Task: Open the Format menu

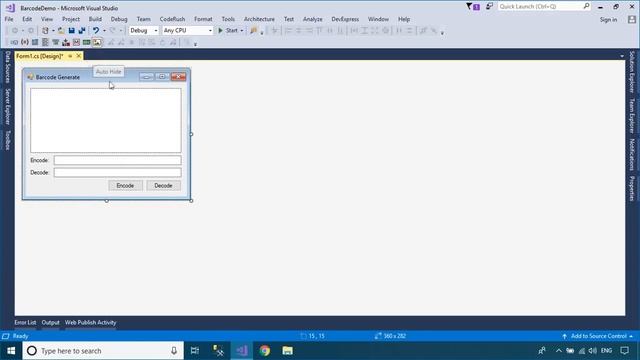Action: 203,19
